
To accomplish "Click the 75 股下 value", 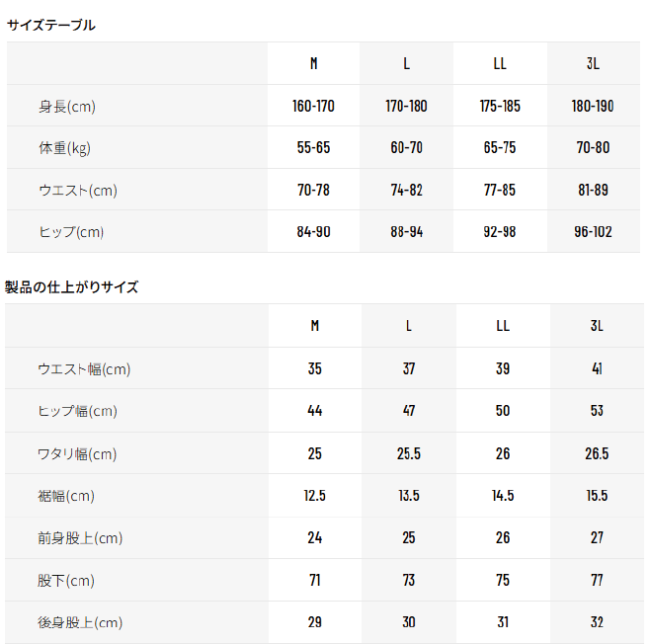I will [x=503, y=581].
